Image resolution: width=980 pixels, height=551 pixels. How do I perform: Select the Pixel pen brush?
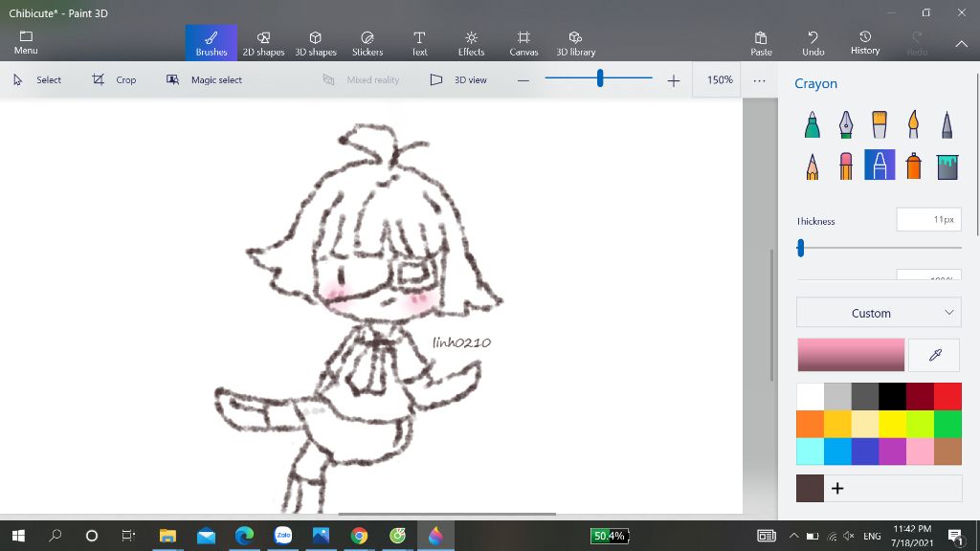(x=947, y=124)
